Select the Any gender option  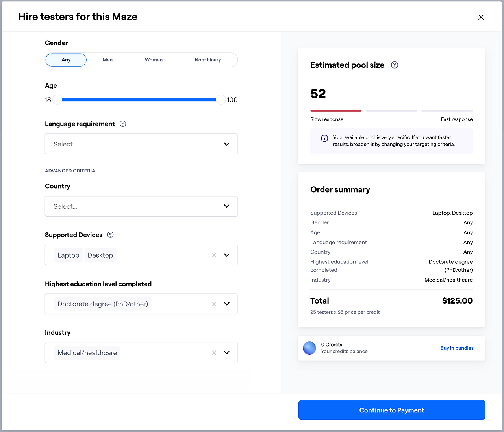pos(66,60)
